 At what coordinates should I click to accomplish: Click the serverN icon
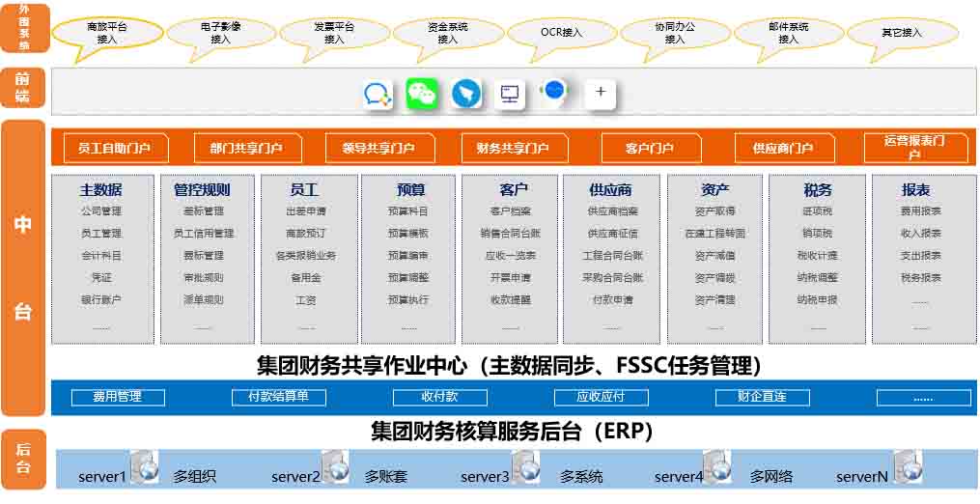909,468
